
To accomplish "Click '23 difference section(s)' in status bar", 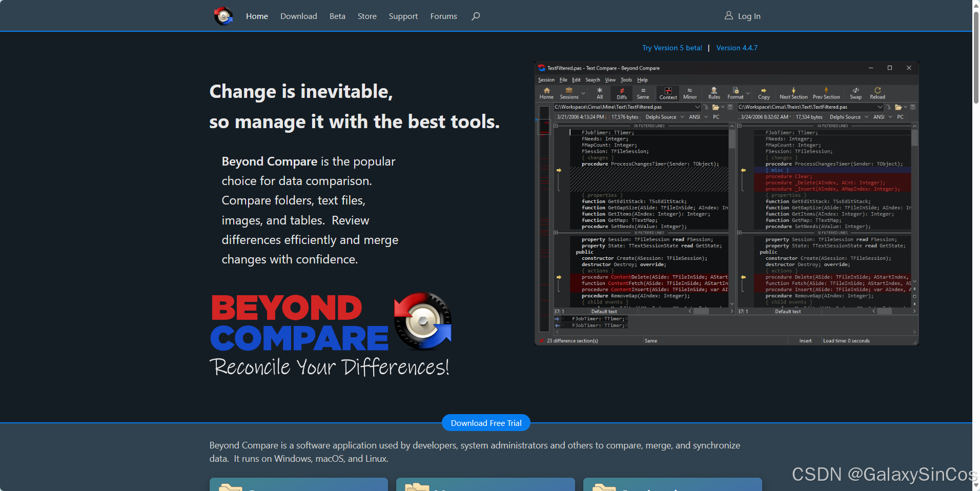I will pos(572,341).
